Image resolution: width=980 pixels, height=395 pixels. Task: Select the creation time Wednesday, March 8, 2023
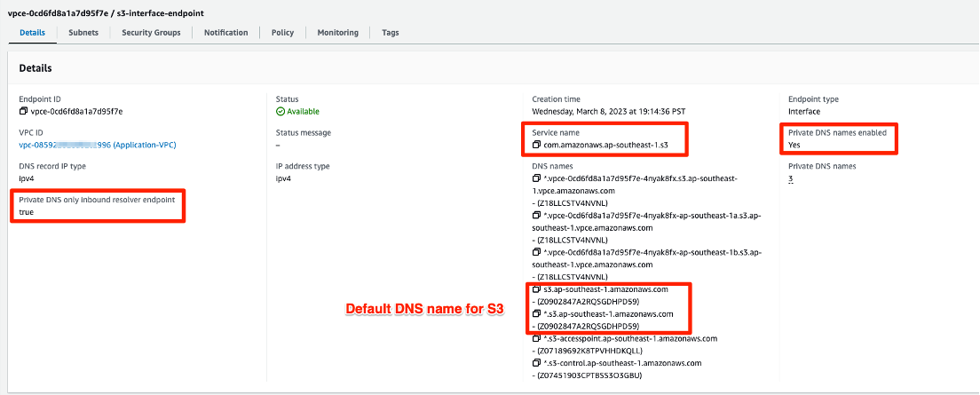607,111
